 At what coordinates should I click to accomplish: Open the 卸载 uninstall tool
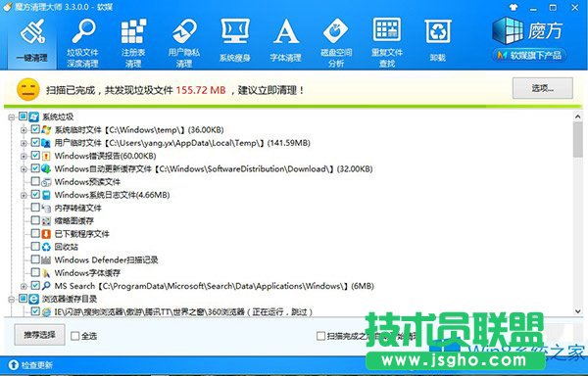coord(438,41)
